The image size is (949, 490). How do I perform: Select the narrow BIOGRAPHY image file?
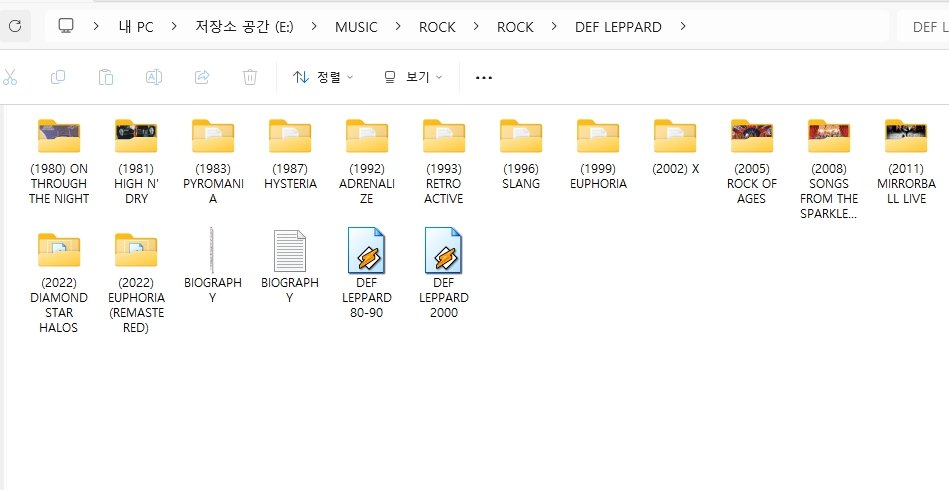pyautogui.click(x=213, y=265)
